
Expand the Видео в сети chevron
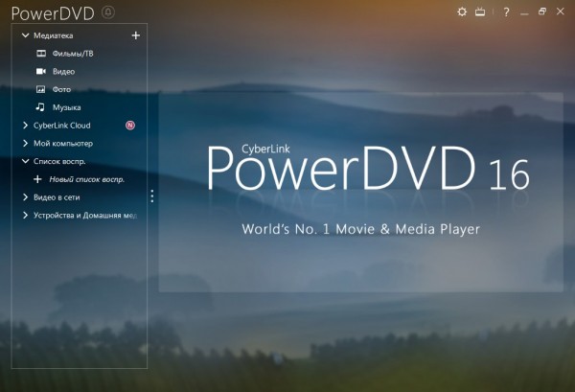click(25, 197)
